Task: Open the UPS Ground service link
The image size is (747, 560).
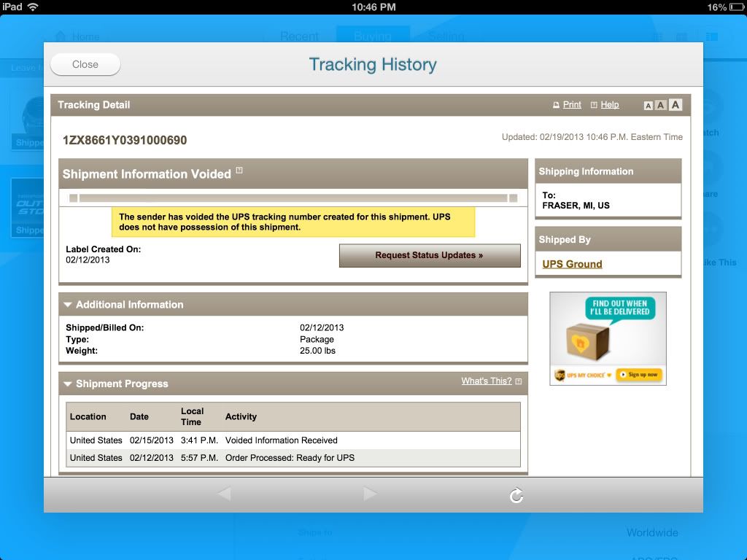Action: (572, 264)
